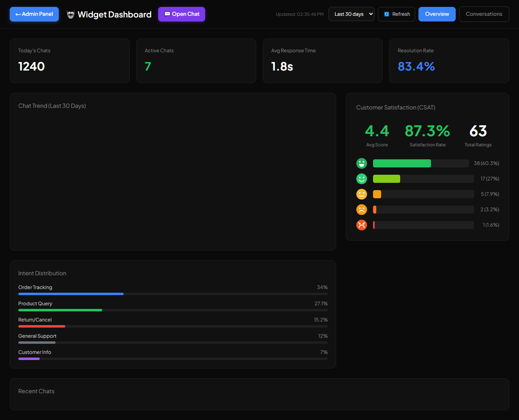Open the Last 30 days dropdown

(x=352, y=14)
